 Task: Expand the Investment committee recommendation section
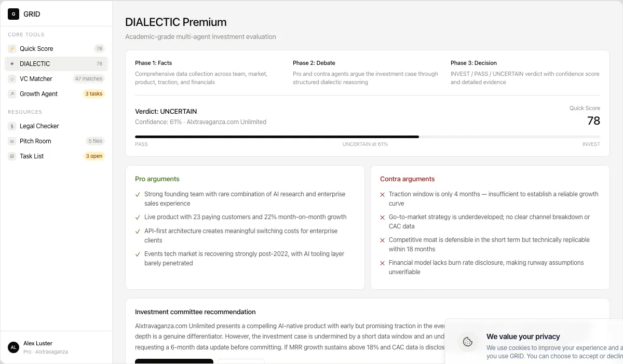[x=195, y=312]
